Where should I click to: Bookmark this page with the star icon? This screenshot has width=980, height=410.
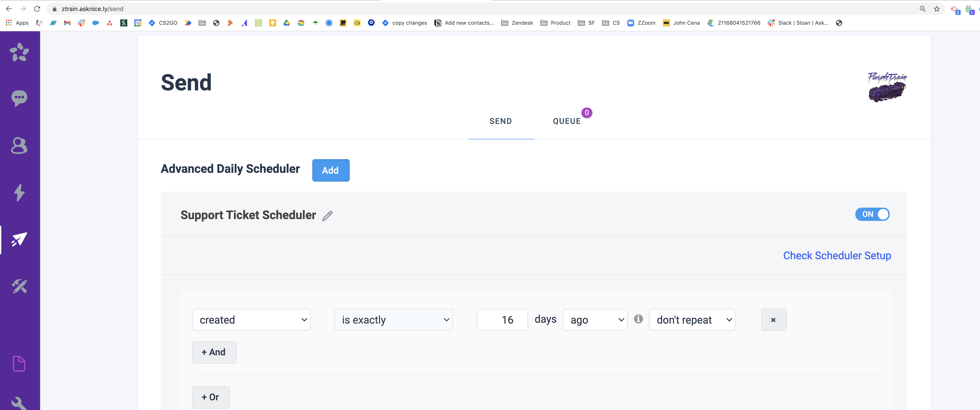937,9
